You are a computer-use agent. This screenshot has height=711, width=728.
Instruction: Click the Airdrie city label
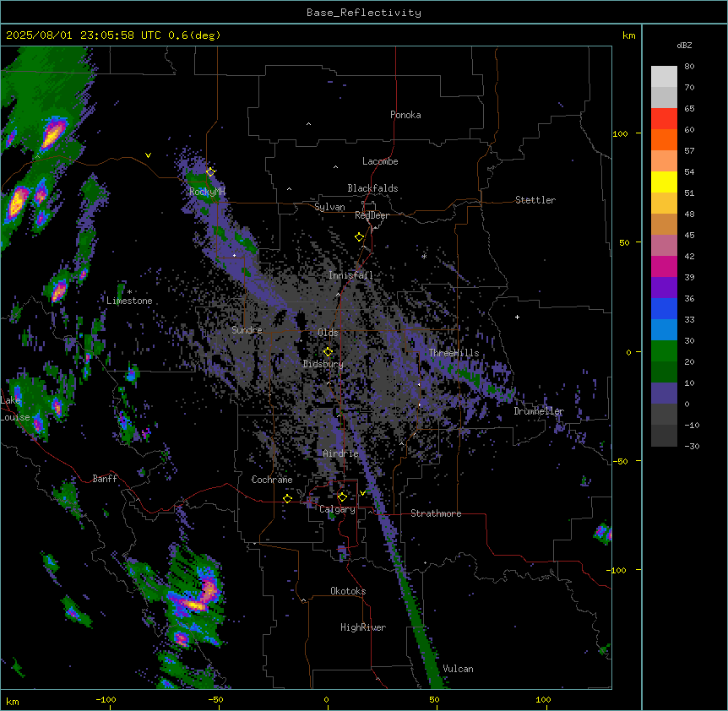click(340, 453)
